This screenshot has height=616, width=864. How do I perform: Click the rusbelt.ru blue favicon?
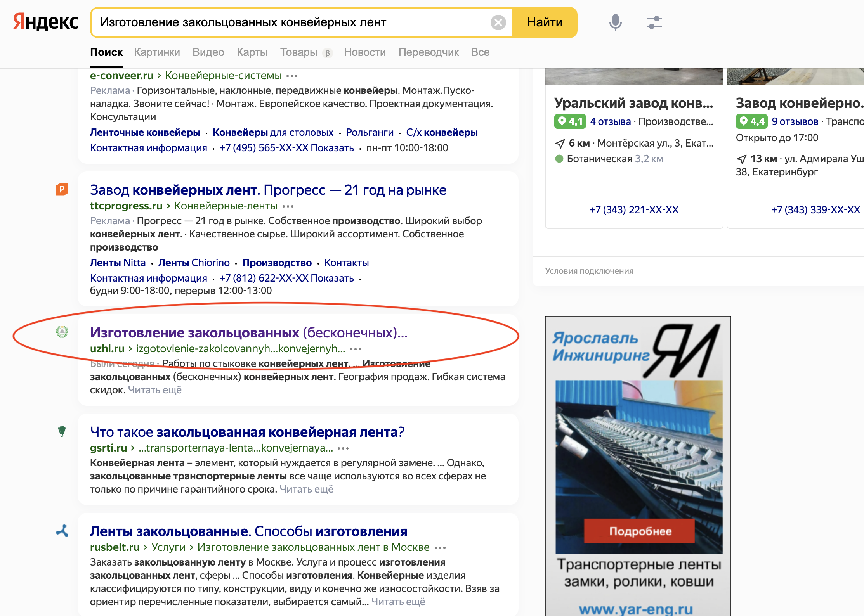62,531
